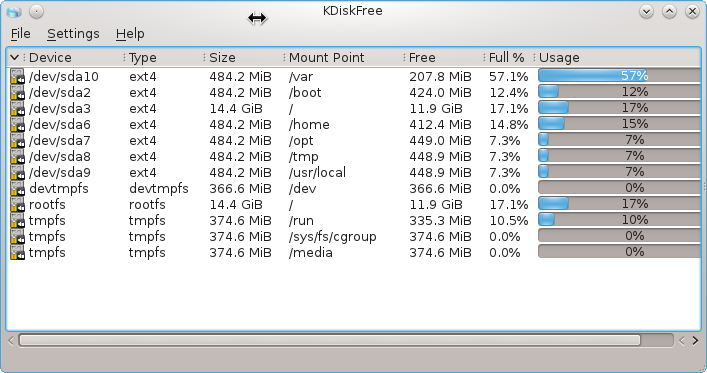Screen dimensions: 707x373
Task: Select the /dev/sda2 device name
Action: (60, 93)
